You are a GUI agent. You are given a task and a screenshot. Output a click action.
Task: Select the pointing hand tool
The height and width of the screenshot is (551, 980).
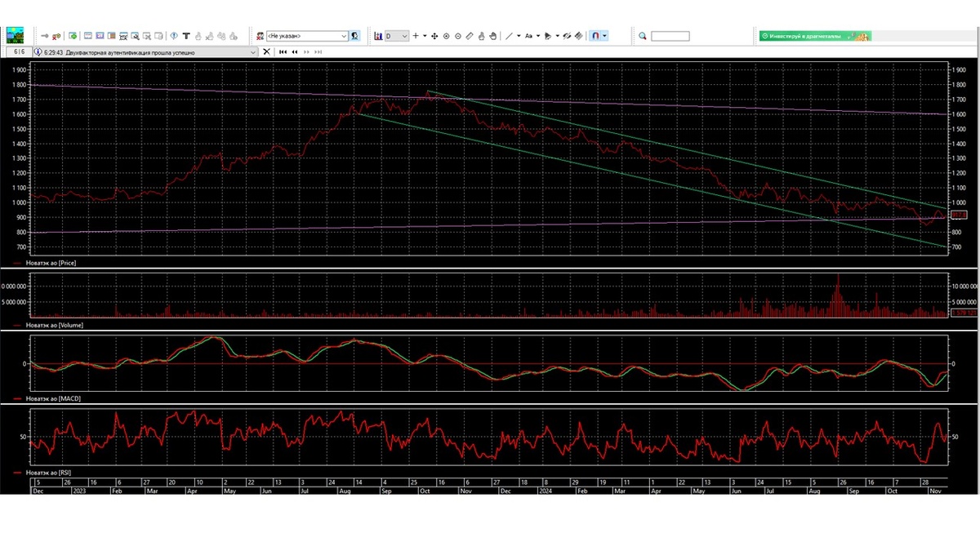click(x=481, y=36)
